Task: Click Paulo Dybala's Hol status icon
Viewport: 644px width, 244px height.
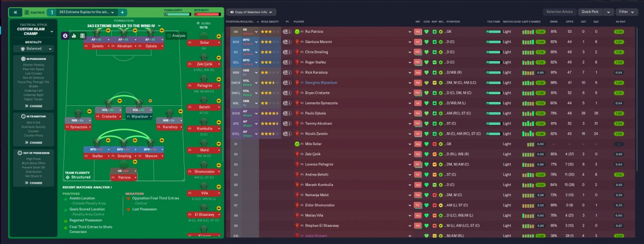Action: tap(417, 113)
